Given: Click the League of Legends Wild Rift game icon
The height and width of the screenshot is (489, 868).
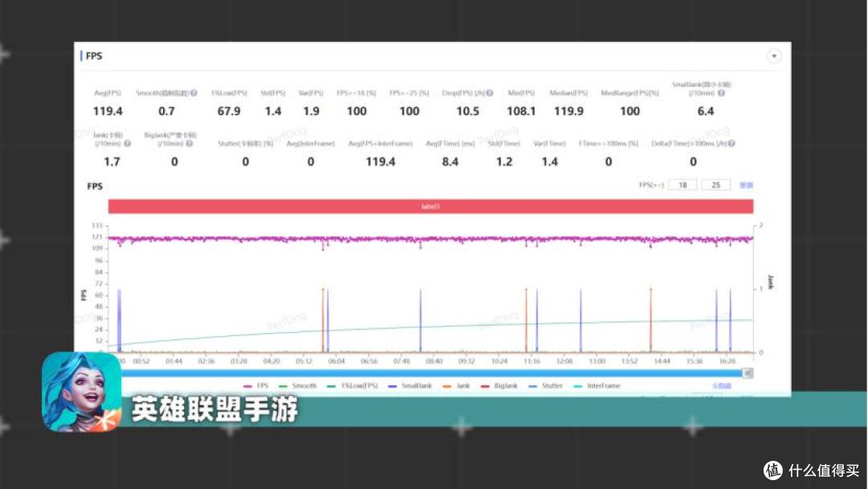Looking at the screenshot, I should [x=81, y=392].
